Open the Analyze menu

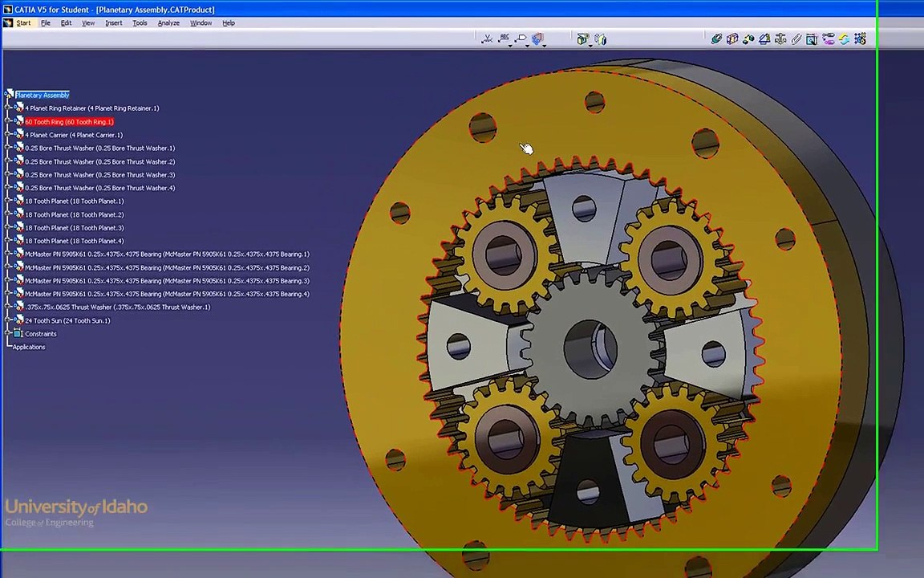(168, 23)
